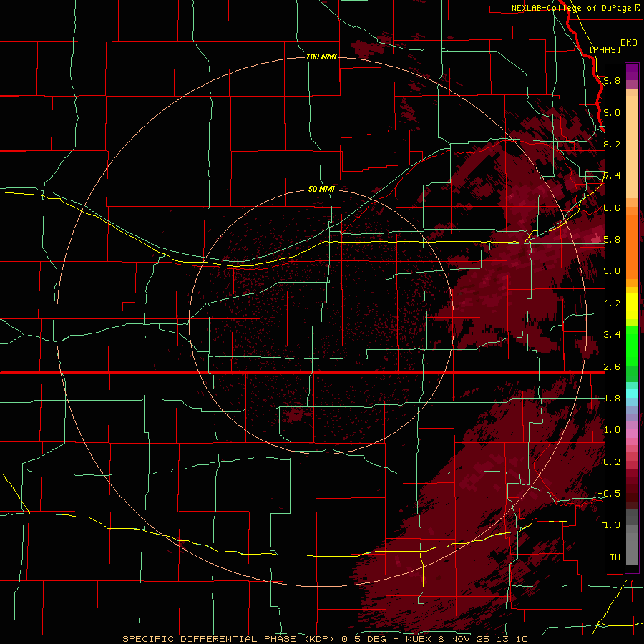This screenshot has width=644, height=644.
Task: Click the SPECIFIC DIFFERENTIAL PHASE title text
Action: pos(209,639)
